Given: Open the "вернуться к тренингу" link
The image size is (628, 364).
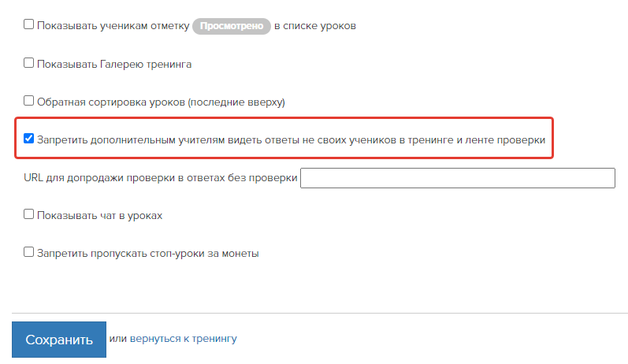Looking at the screenshot, I should coord(184,339).
